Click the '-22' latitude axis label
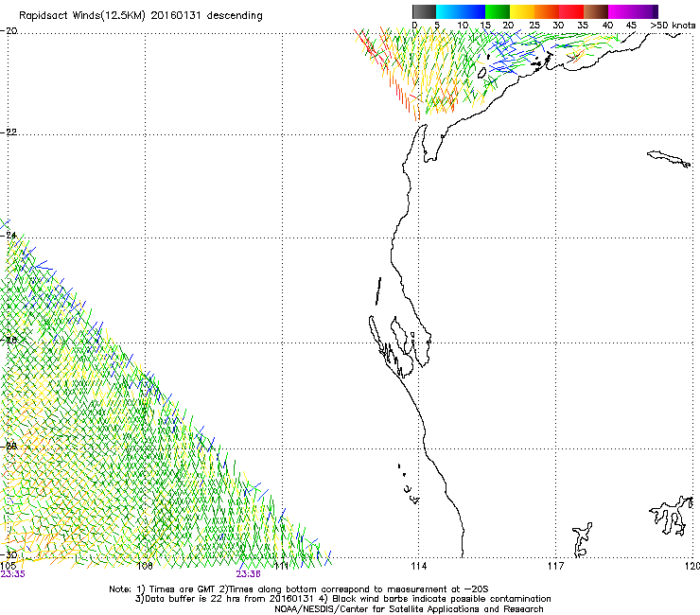 (9, 132)
